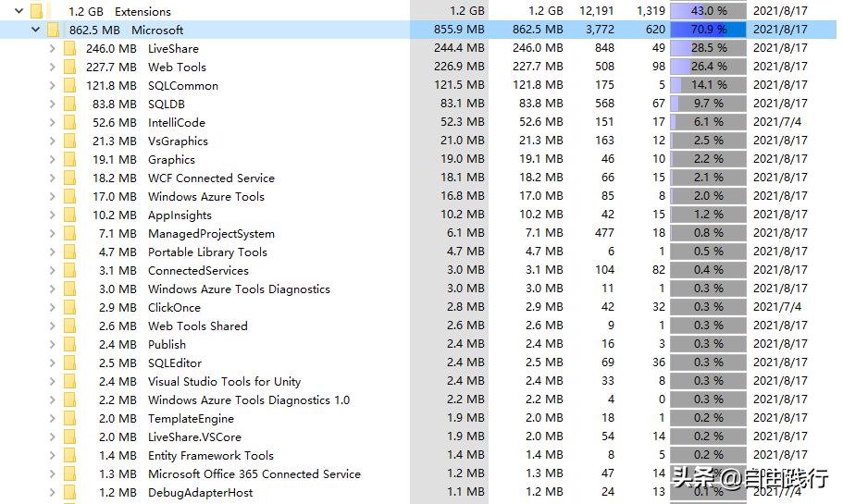
Task: Select the Microsoft folder name
Action: [x=157, y=31]
